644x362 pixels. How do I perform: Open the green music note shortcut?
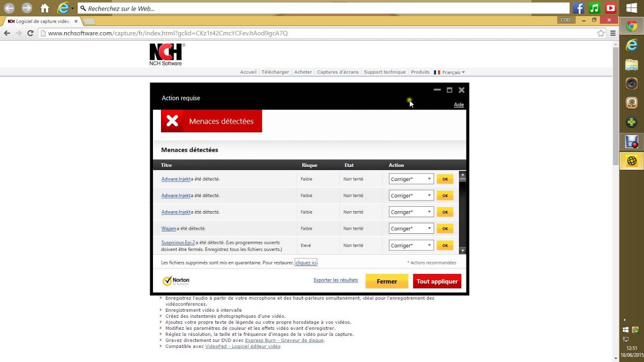tap(594, 8)
